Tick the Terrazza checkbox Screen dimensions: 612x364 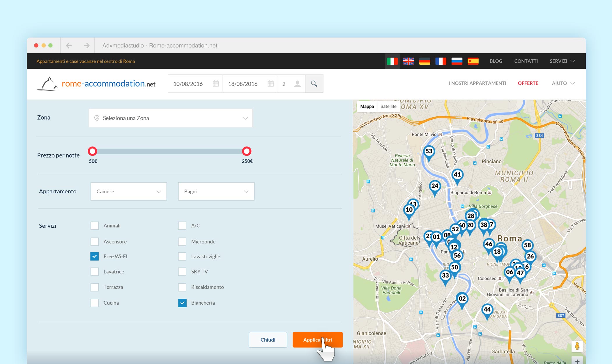pos(94,287)
